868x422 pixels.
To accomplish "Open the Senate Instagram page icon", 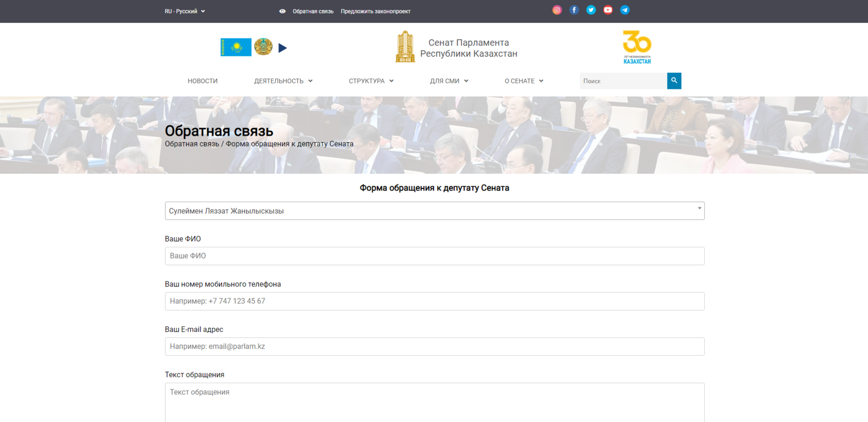I will click(x=557, y=10).
